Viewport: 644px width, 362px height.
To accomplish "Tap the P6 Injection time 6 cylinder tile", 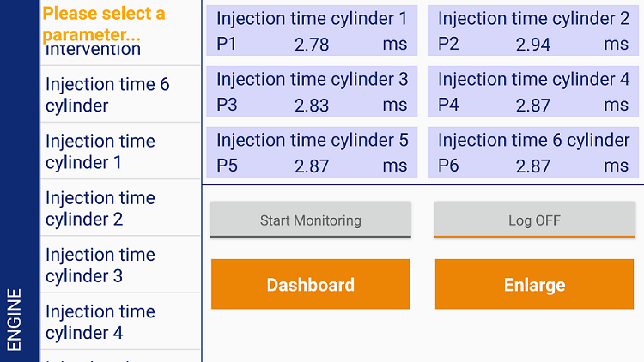I will (x=533, y=153).
